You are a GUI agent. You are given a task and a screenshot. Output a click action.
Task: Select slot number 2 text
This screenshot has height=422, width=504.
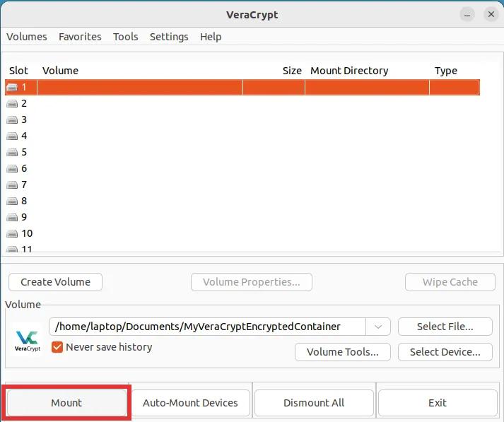[24, 103]
